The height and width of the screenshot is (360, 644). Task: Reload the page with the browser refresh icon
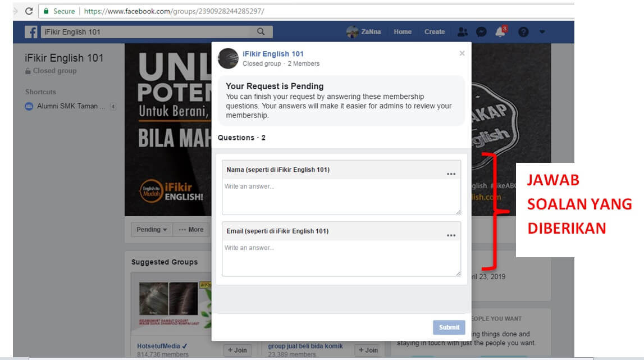pyautogui.click(x=29, y=11)
